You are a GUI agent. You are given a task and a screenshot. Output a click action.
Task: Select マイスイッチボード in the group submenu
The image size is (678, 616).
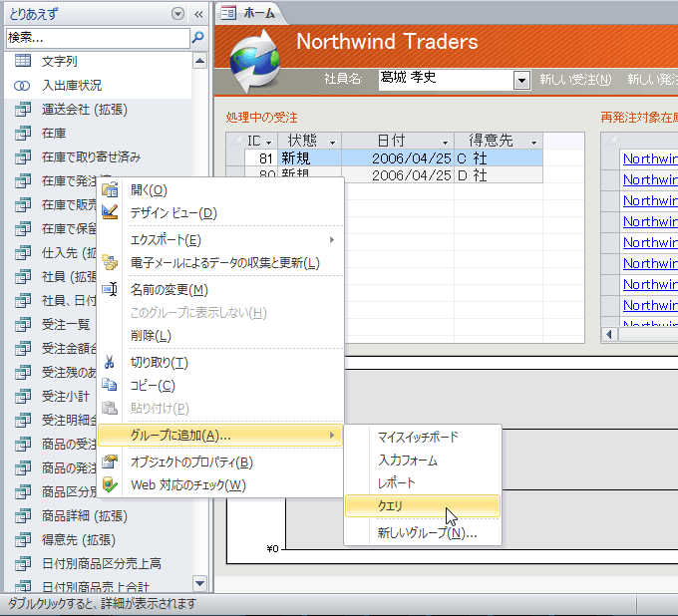[423, 437]
